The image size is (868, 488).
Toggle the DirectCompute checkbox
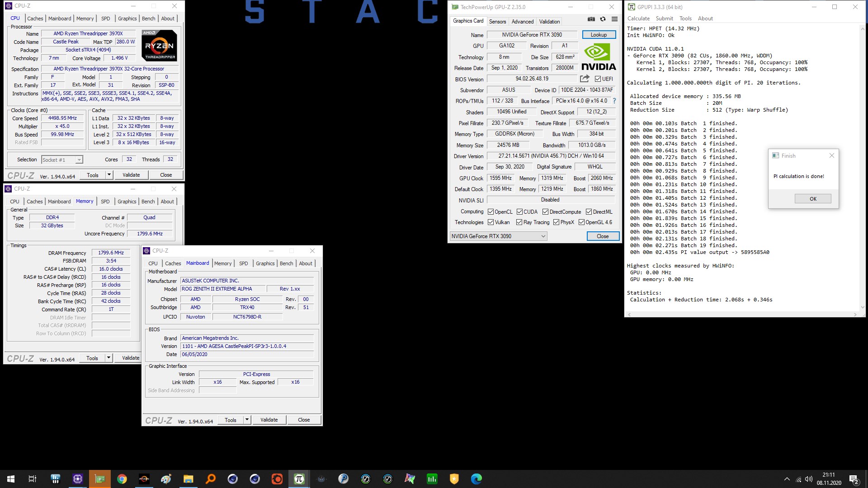[x=545, y=212]
